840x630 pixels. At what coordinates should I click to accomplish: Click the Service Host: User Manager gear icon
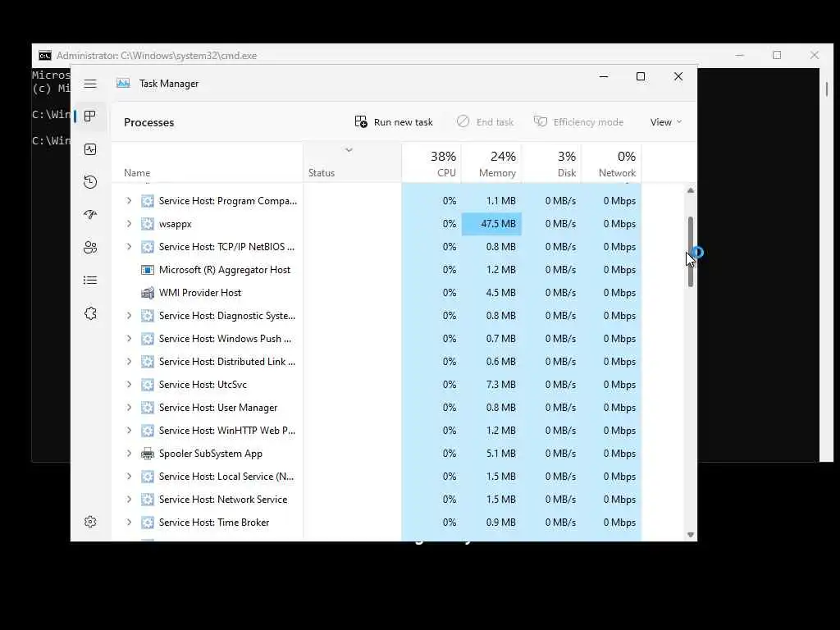[x=148, y=408]
